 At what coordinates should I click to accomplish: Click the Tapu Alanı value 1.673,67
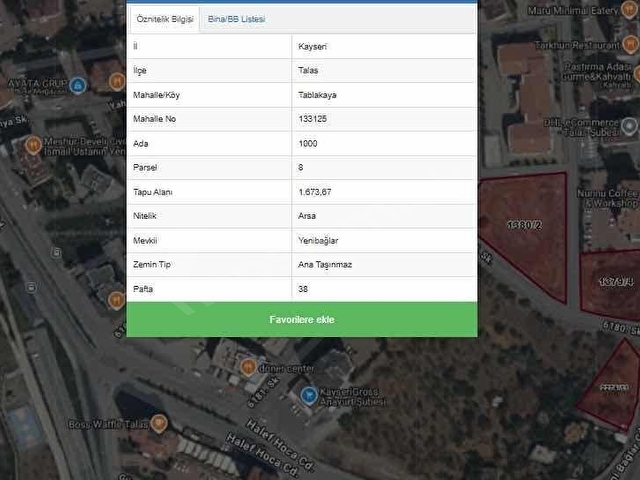click(315, 192)
